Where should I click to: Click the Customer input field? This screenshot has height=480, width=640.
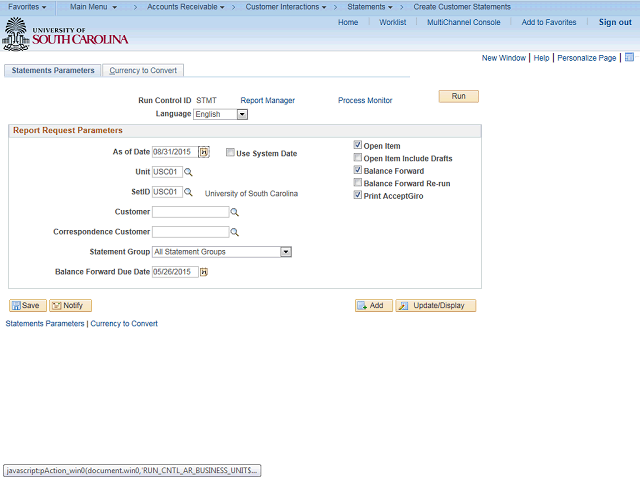click(x=190, y=212)
